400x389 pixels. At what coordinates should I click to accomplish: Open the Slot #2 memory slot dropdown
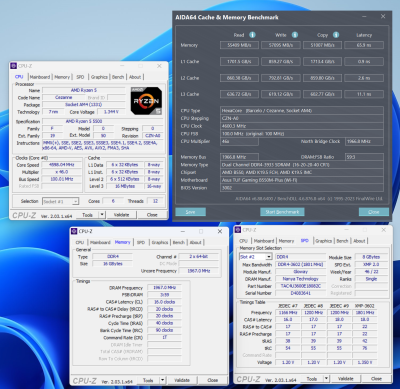[256, 257]
